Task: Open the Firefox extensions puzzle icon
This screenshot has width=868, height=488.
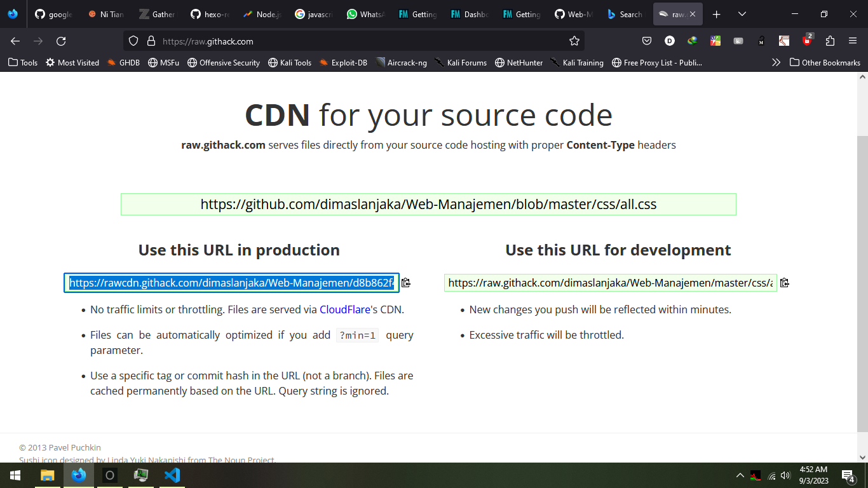Action: pos(830,41)
